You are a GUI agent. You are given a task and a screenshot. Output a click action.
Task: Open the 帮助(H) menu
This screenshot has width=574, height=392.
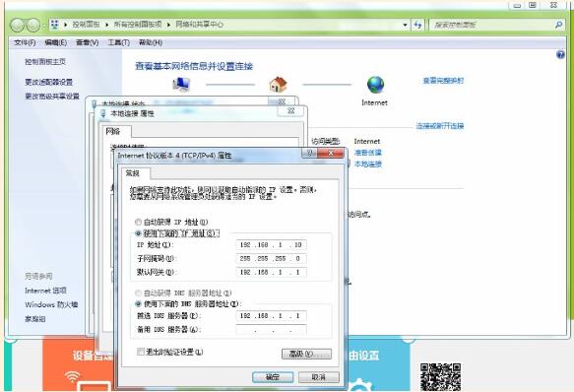tap(151, 43)
